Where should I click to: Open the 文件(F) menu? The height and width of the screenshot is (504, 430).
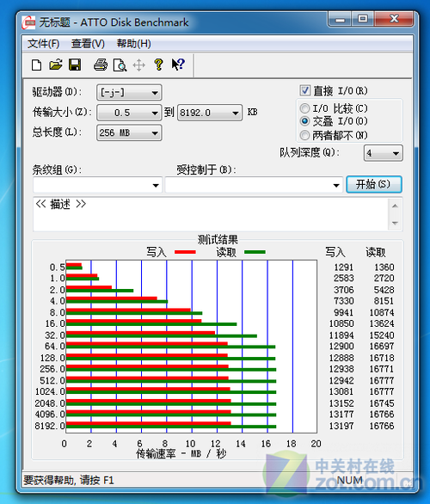pyautogui.click(x=43, y=44)
